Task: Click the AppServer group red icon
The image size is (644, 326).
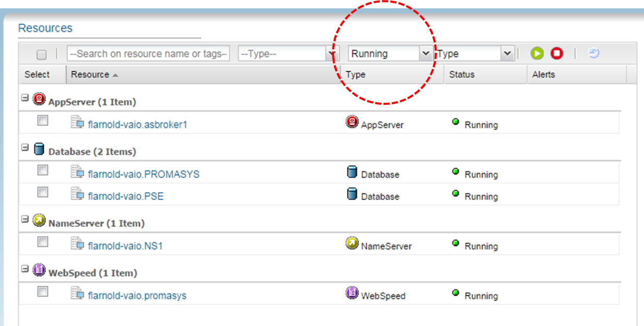Action: coord(39,99)
